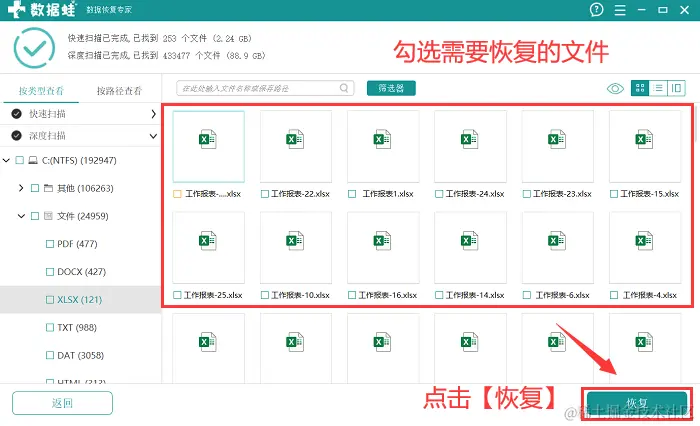Expand the 快速扫描 section arrow
This screenshot has height=426, width=700.
pos(153,114)
